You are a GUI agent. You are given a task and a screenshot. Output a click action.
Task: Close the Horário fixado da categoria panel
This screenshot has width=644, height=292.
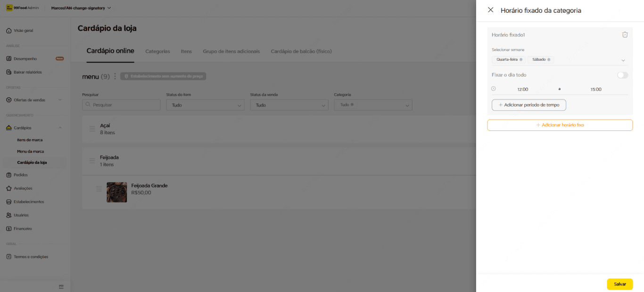click(x=490, y=10)
